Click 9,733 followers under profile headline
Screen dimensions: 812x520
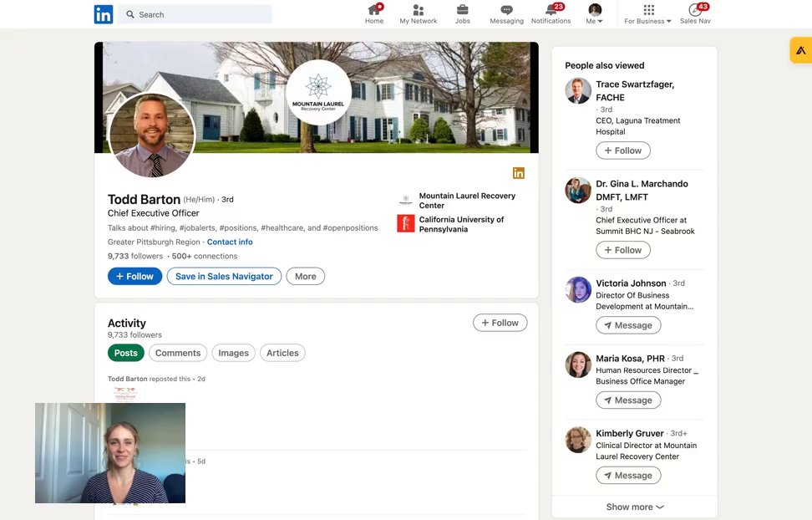pos(135,256)
